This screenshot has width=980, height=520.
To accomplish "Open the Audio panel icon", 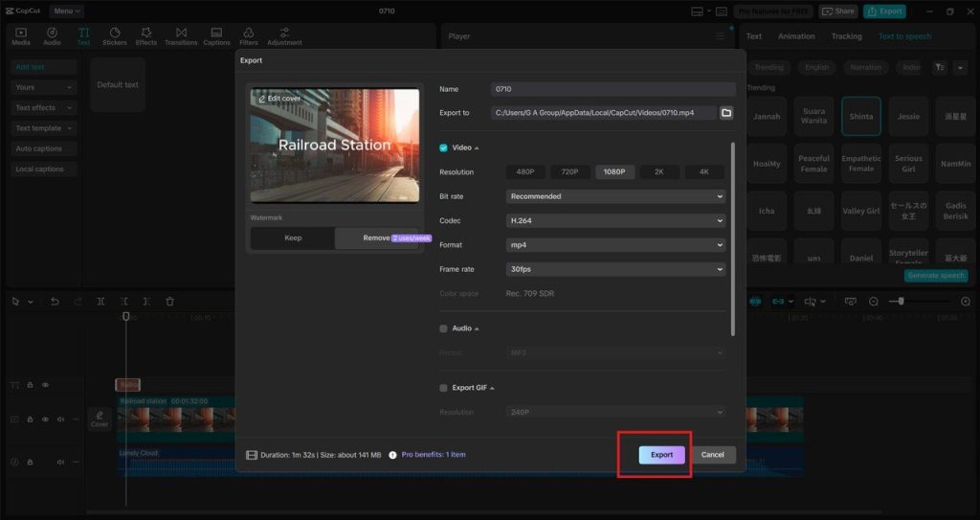I will (x=52, y=36).
